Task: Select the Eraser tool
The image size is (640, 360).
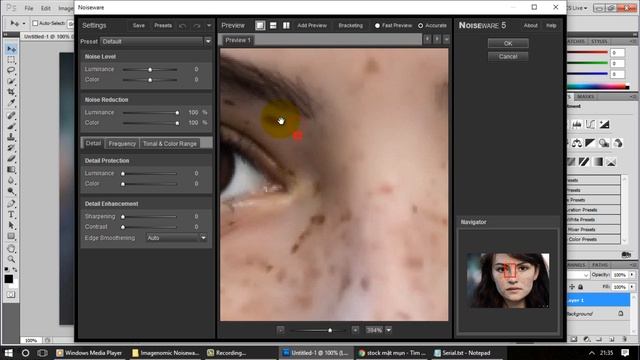Action: click(11, 158)
